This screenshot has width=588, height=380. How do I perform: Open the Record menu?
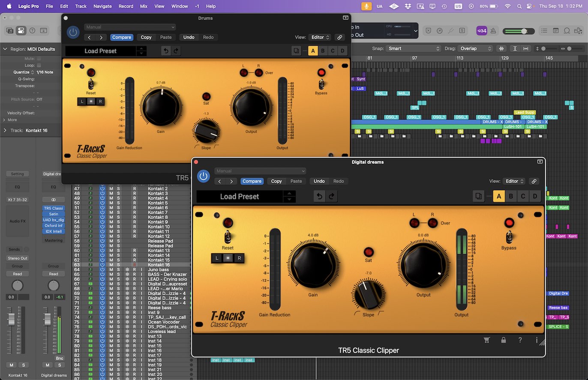pos(126,6)
